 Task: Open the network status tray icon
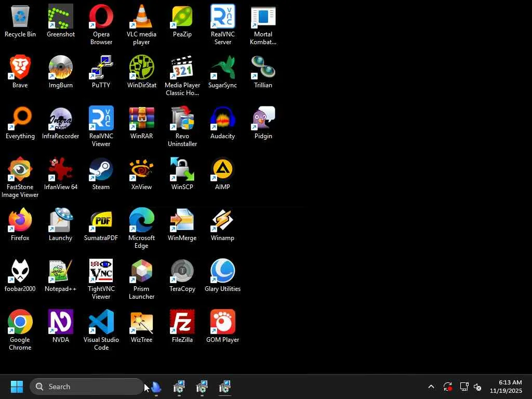(464, 387)
